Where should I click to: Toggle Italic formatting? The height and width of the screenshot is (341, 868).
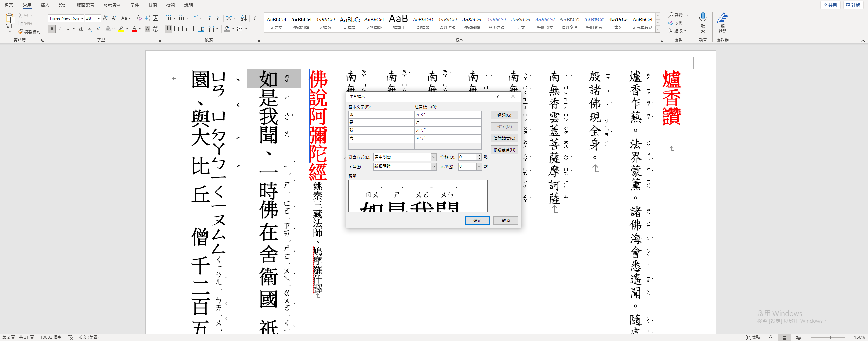click(x=60, y=29)
